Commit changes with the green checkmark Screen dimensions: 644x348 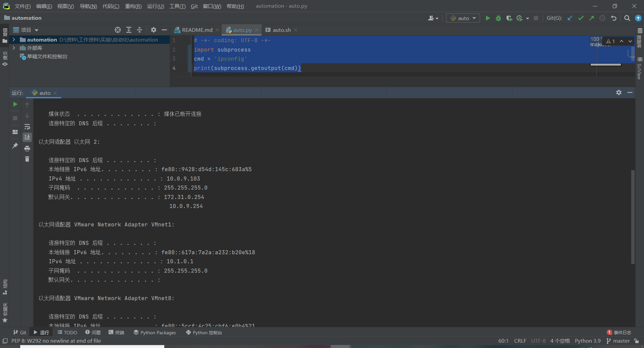(581, 18)
